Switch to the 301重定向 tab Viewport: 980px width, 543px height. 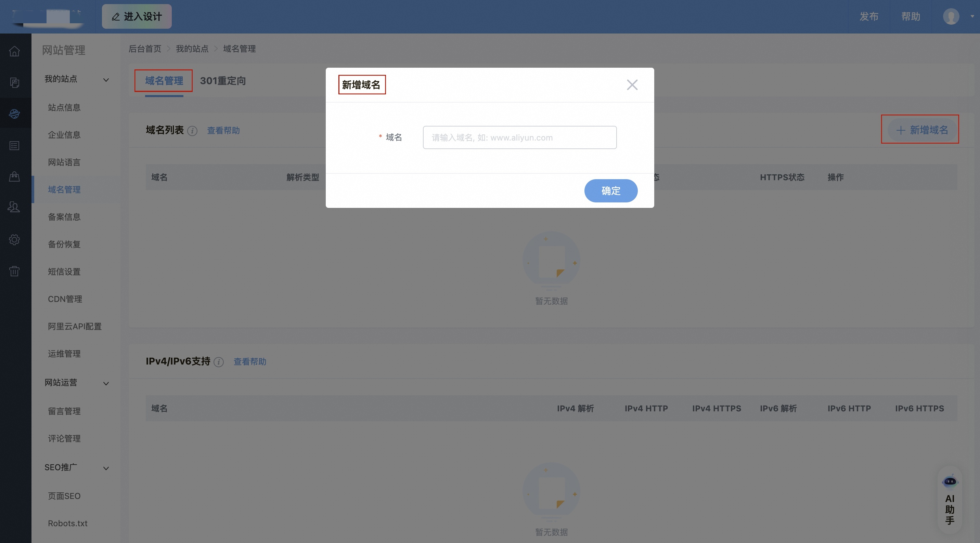pyautogui.click(x=223, y=81)
